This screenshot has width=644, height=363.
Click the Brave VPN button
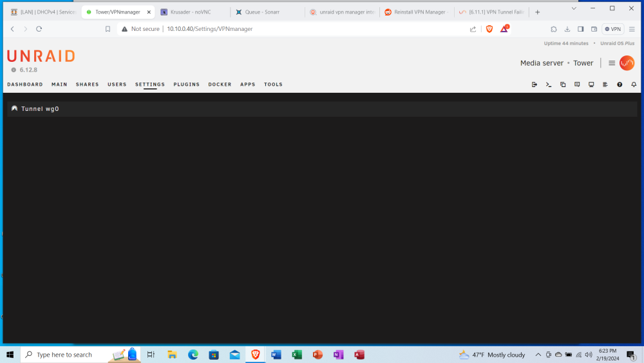coord(613,29)
